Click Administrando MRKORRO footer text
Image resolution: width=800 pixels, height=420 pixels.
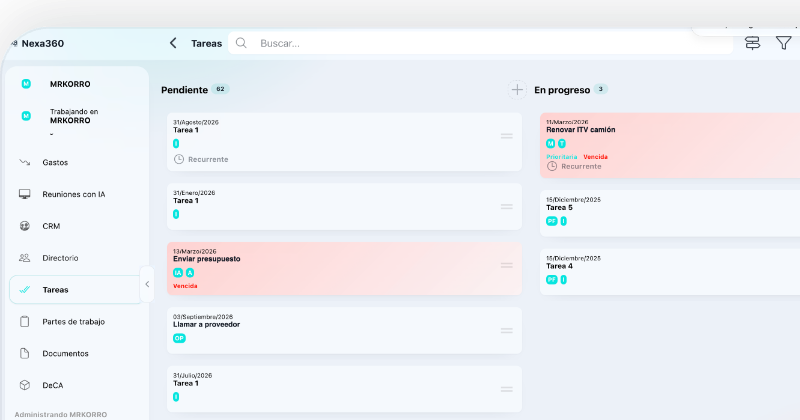[61, 414]
